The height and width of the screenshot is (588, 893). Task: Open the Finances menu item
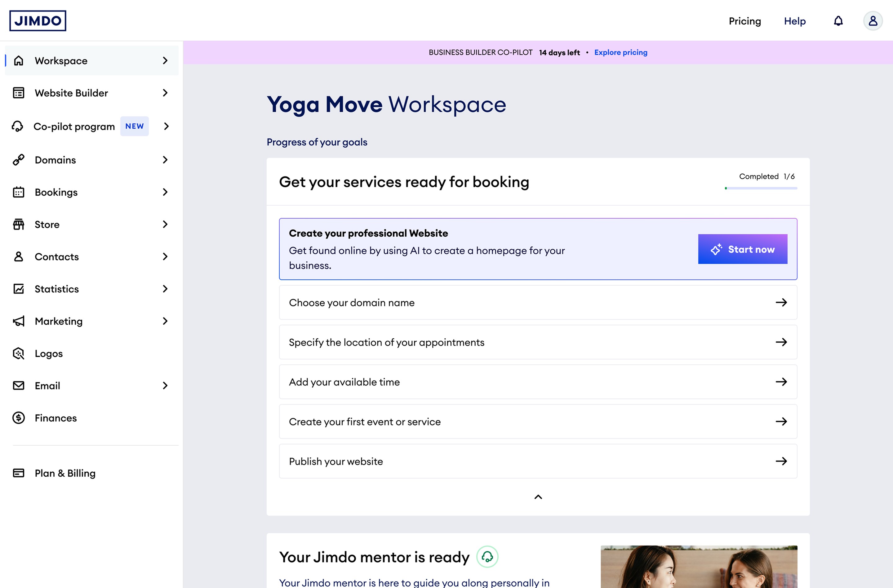click(x=91, y=418)
